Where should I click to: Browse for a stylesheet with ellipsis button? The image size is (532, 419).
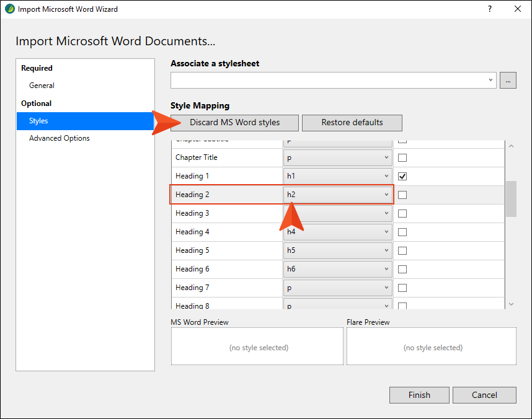pos(508,81)
